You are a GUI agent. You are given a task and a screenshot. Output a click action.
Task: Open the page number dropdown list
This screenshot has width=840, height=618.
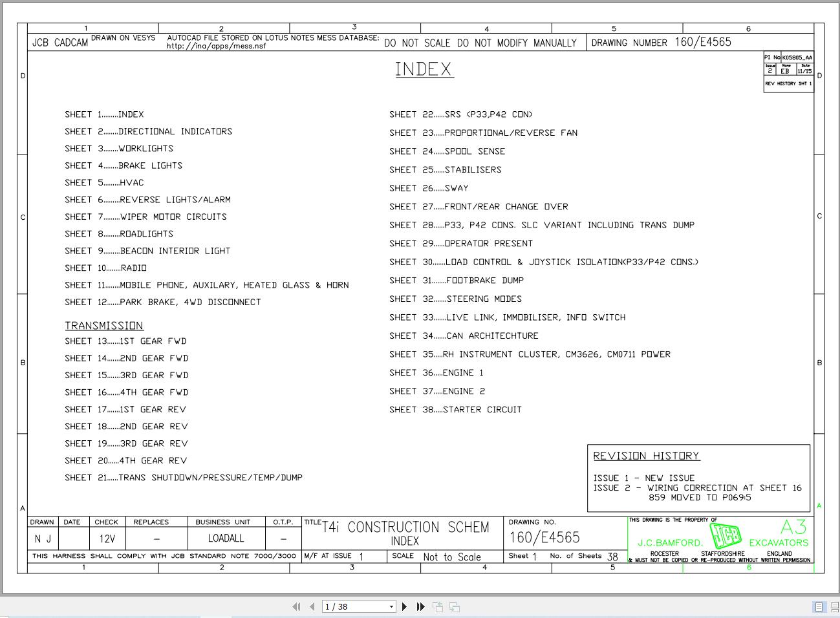tap(391, 606)
